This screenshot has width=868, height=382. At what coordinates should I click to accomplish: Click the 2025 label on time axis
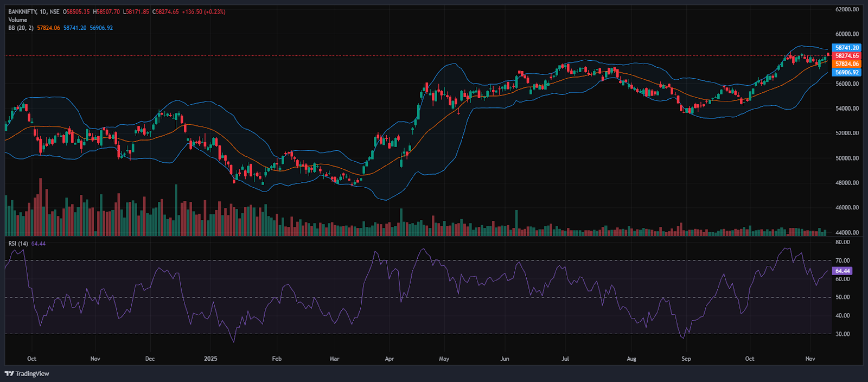(210, 359)
